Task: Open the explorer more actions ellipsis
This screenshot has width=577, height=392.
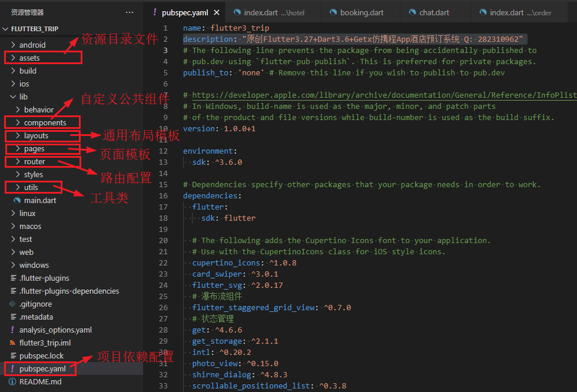Action: click(130, 12)
